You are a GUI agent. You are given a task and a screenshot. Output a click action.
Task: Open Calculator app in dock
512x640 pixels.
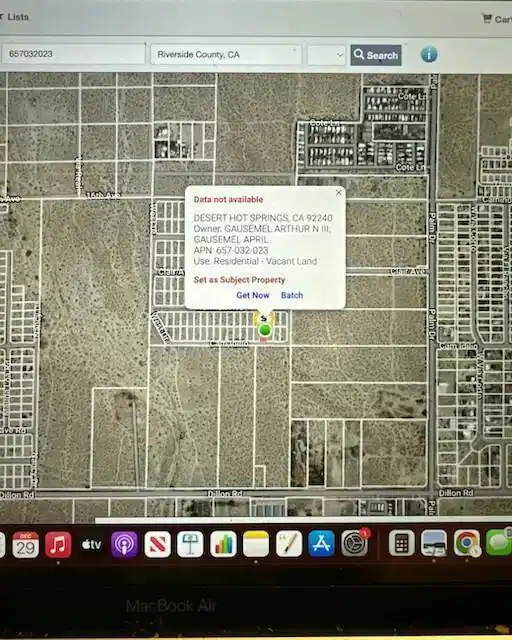401,543
